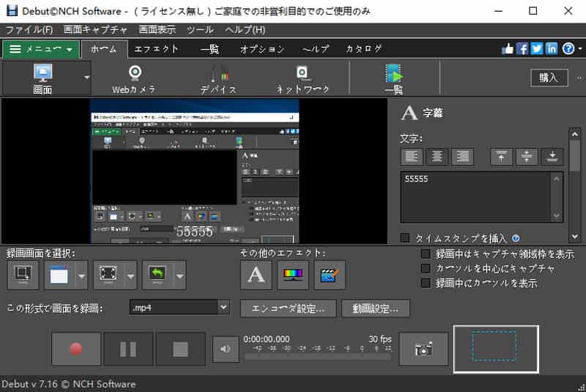Toggle the audio speaker mute button
The height and width of the screenshot is (392, 586).
tap(226, 349)
